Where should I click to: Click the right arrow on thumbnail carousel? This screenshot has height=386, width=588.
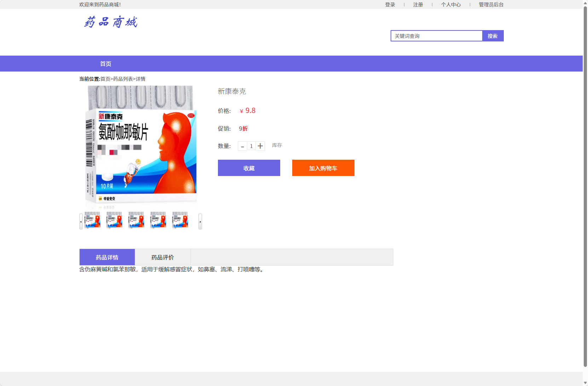point(200,221)
